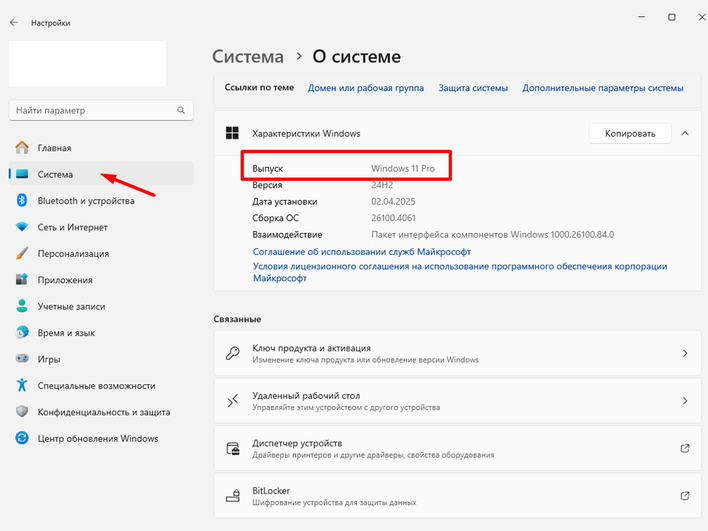This screenshot has width=708, height=531.
Task: Click the back arrow icon
Action: (x=14, y=23)
